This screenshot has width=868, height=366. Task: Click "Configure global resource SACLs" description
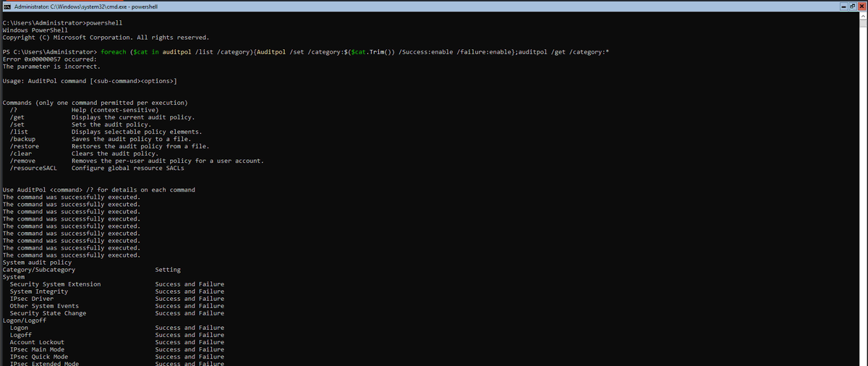tap(128, 168)
